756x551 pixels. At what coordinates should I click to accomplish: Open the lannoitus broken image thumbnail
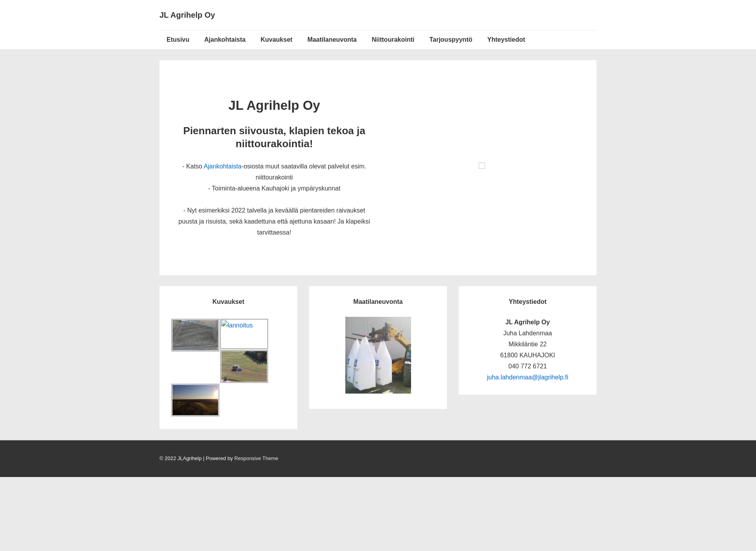244,334
